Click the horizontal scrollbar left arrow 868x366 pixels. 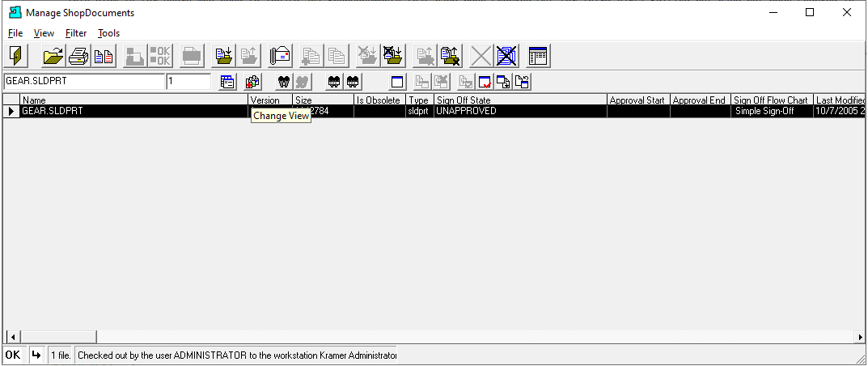pyautogui.click(x=12, y=337)
